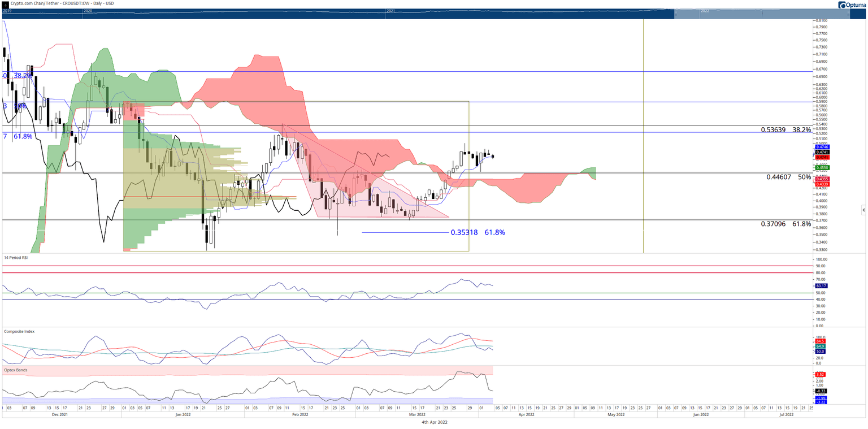Select the blue 0.4746 price tag
The height and width of the screenshot is (429, 868).
[x=822, y=147]
